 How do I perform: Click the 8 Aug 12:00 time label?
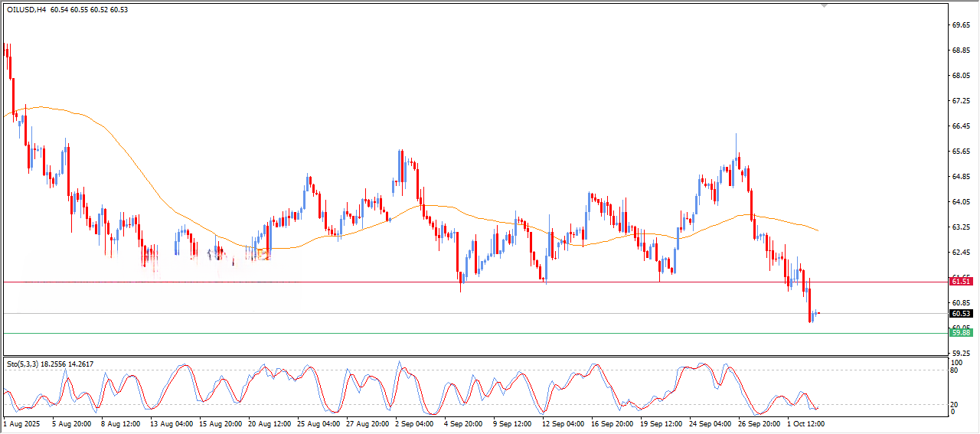pos(120,423)
